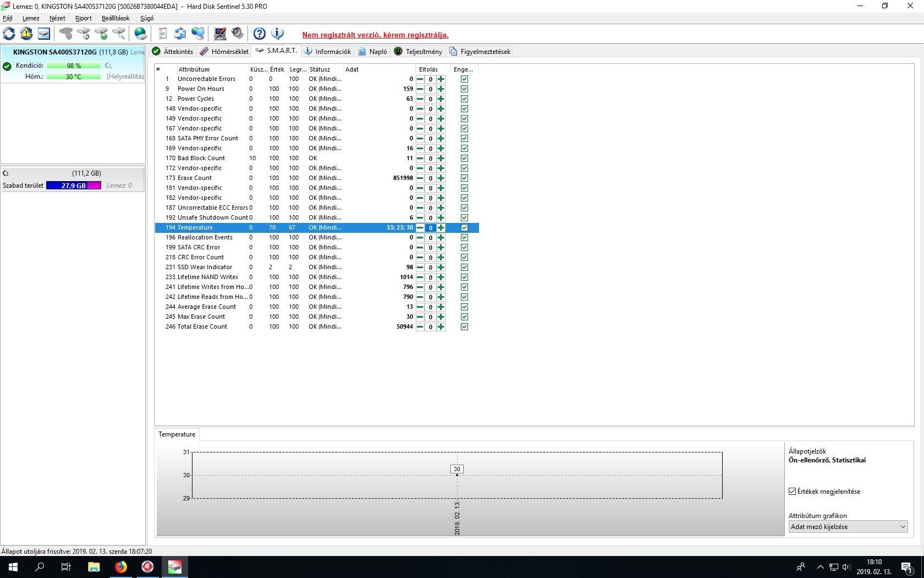Viewport: 924px width, 578px height.
Task: Click the refresh disk status toolbar icon
Action: pyautogui.click(x=9, y=34)
